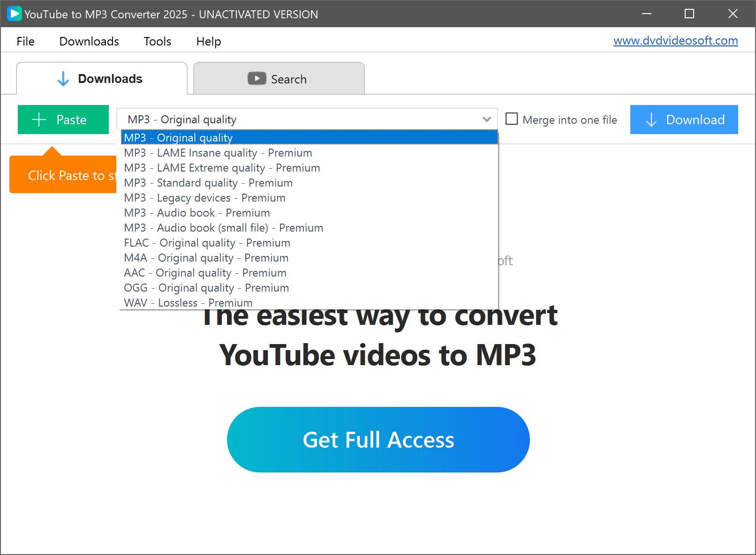The height and width of the screenshot is (555, 756).
Task: Choose MP3 - LAME Extreme quality - Premium
Action: (310, 168)
